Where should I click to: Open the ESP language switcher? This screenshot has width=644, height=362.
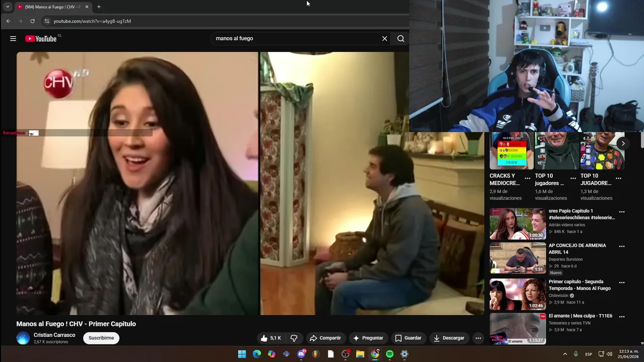(589, 354)
